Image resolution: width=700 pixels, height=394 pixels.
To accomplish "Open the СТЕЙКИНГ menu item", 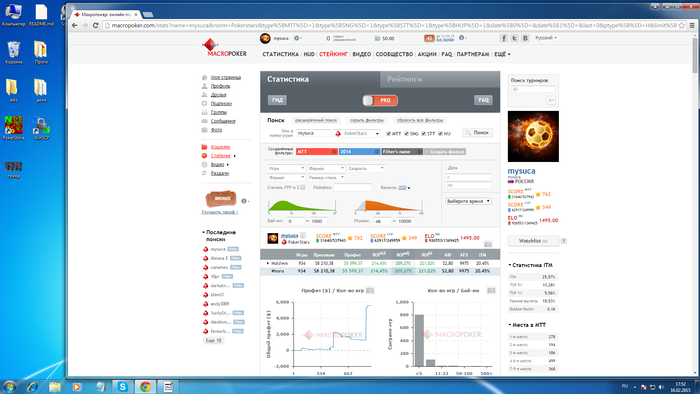I will [x=333, y=54].
